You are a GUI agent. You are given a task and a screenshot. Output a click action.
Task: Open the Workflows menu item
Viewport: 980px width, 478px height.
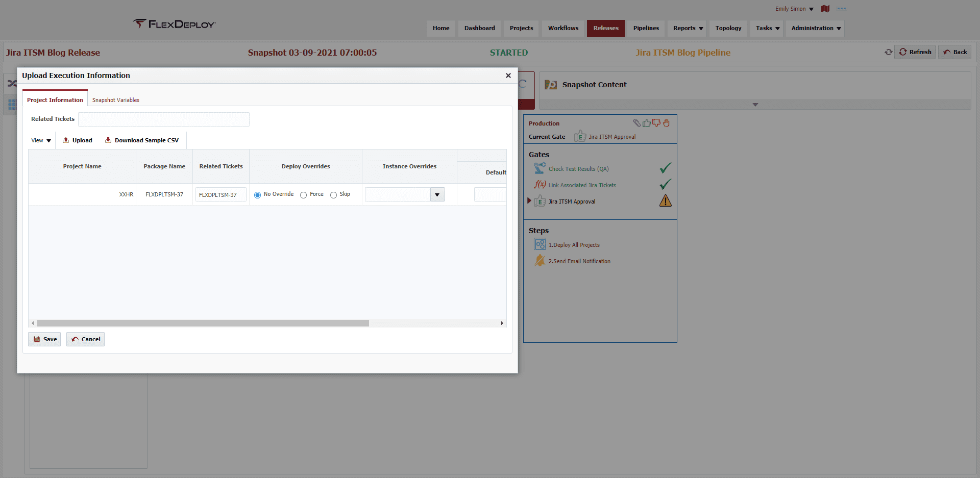[x=563, y=29]
